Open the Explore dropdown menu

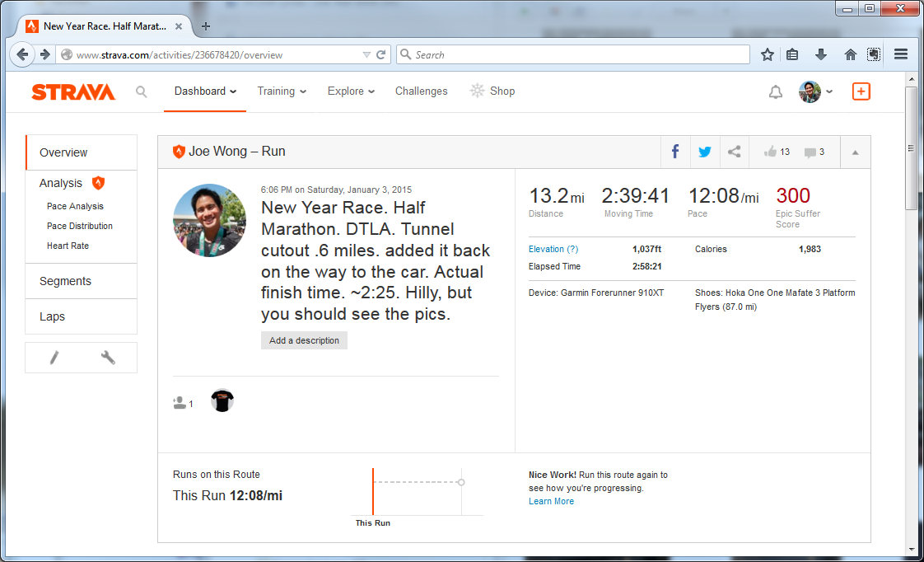[x=351, y=91]
